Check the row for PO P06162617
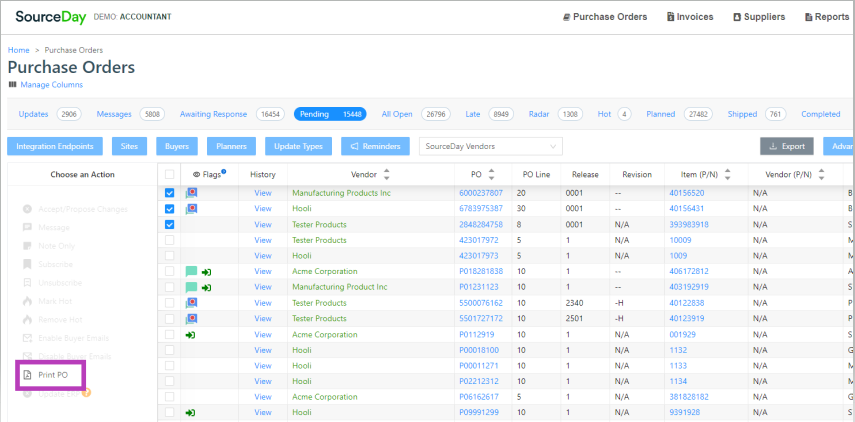 (x=170, y=397)
